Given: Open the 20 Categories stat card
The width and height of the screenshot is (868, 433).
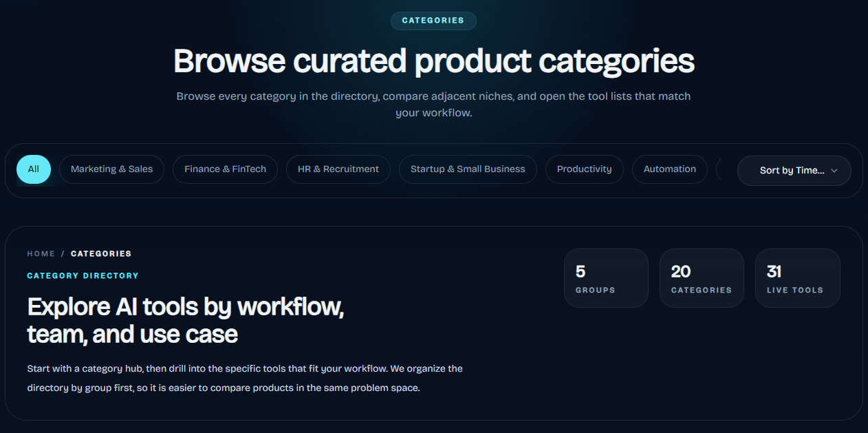Looking at the screenshot, I should point(702,278).
